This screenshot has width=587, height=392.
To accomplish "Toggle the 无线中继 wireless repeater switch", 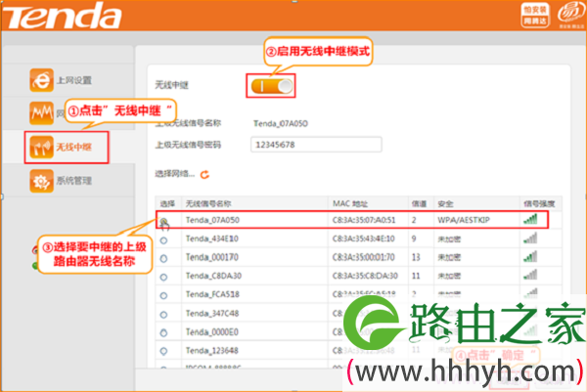I will click(x=271, y=86).
